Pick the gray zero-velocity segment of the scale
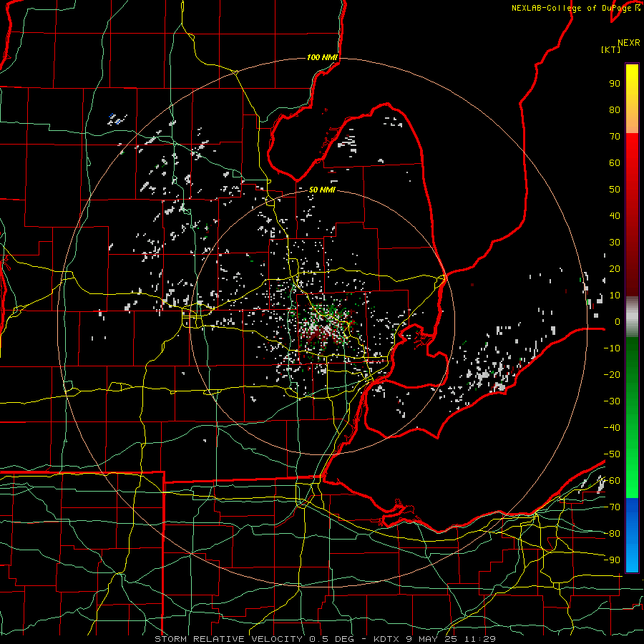Image resolution: width=644 pixels, height=644 pixels. click(x=632, y=317)
